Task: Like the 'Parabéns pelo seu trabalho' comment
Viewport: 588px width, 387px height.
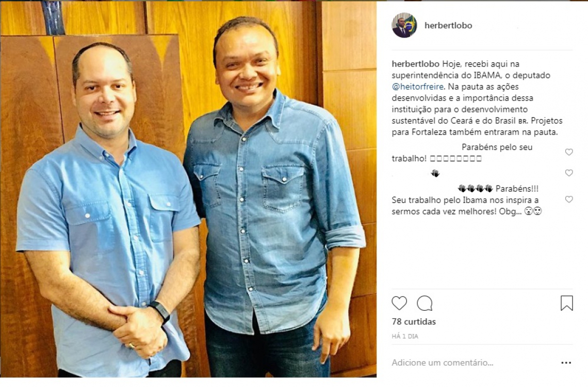Action: (x=569, y=152)
